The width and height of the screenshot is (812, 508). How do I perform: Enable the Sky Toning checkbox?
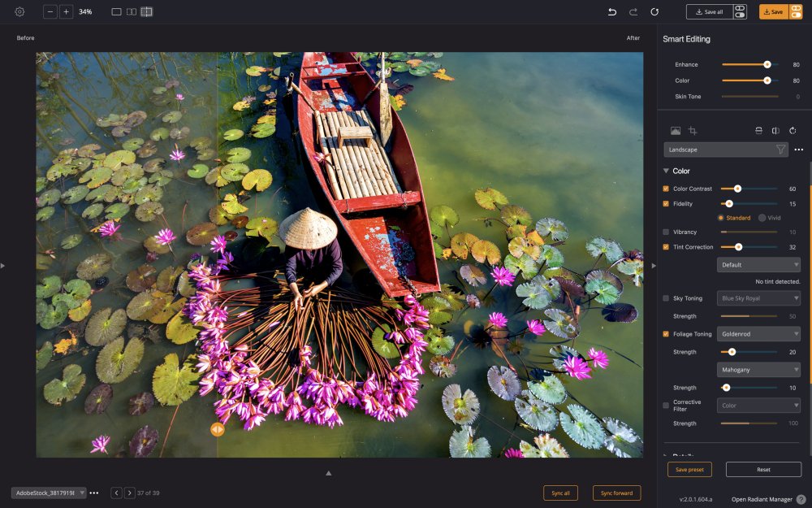tap(666, 298)
